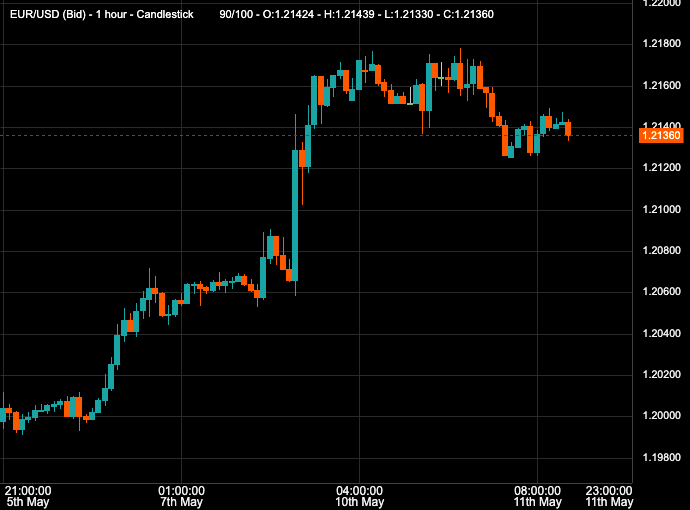Click the orange 1.21360 current price label
690x510 pixels.
661,136
